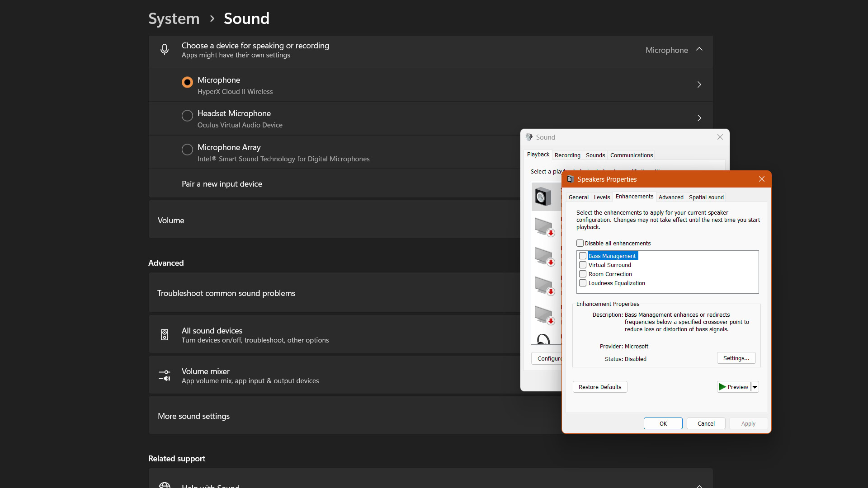868x488 pixels.
Task: Open the Recording tab in Sound dialog
Action: [x=567, y=155]
